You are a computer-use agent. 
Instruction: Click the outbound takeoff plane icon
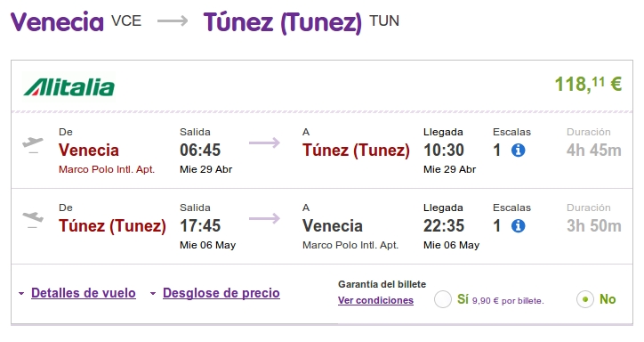tap(33, 144)
